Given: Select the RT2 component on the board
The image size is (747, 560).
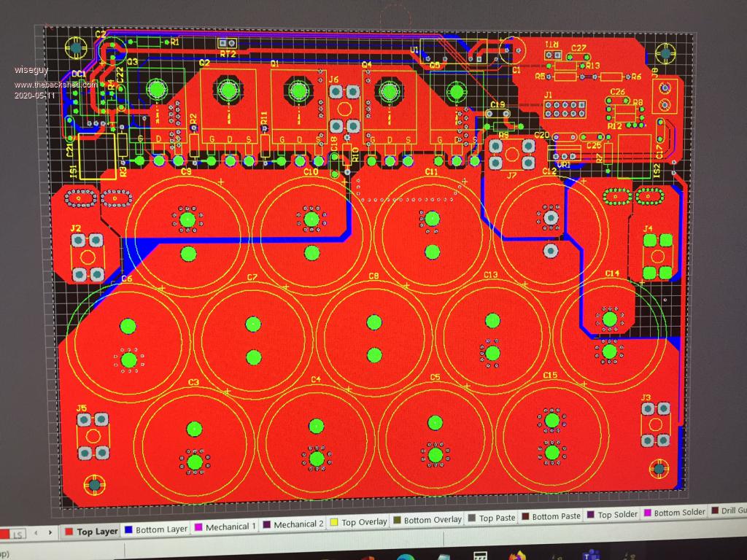Looking at the screenshot, I should click(228, 45).
